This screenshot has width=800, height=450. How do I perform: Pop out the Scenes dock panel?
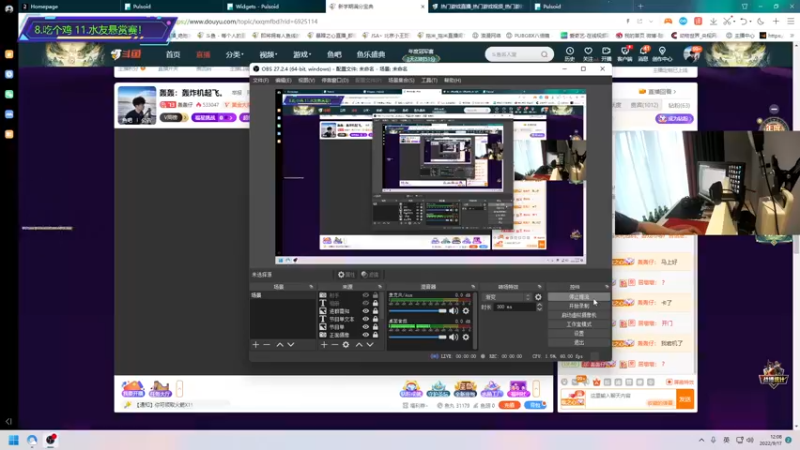[x=311, y=287]
